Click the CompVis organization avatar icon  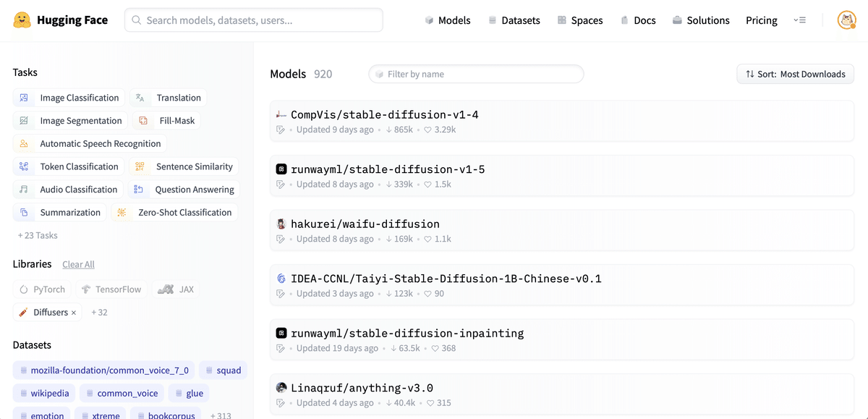click(281, 114)
